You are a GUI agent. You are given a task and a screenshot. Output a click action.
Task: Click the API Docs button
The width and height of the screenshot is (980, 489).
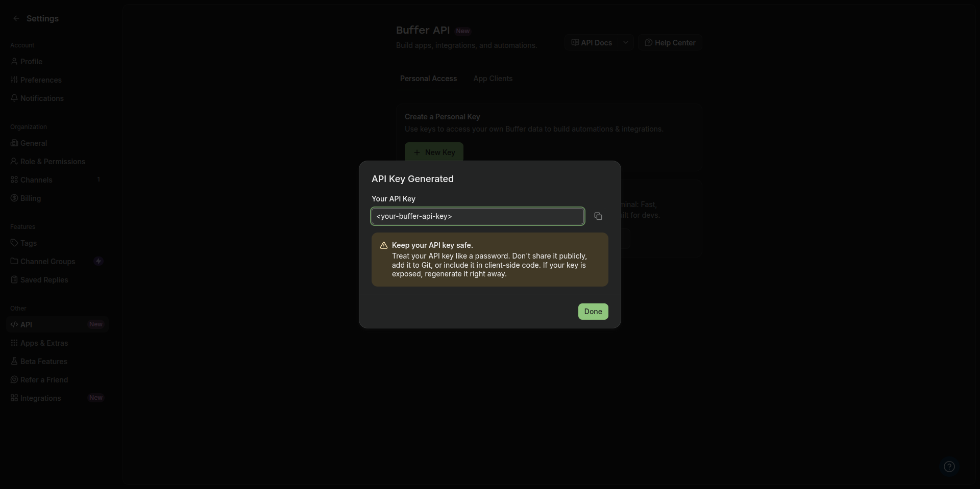pos(592,43)
